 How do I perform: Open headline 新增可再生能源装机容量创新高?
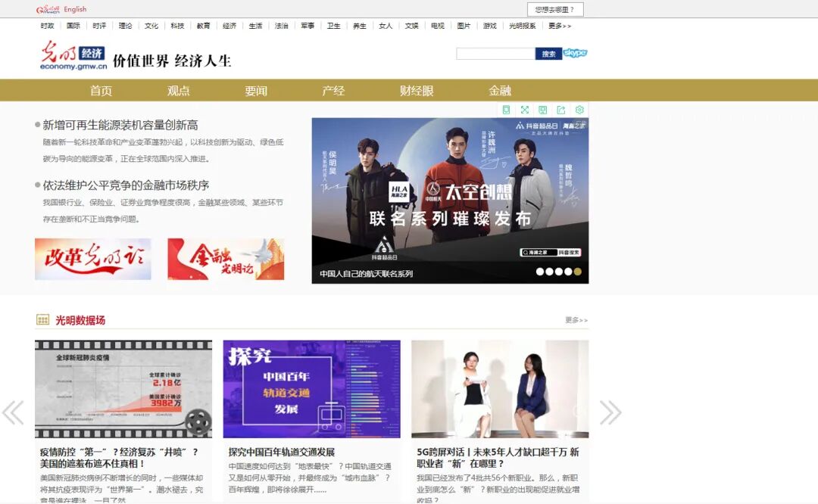coord(120,125)
